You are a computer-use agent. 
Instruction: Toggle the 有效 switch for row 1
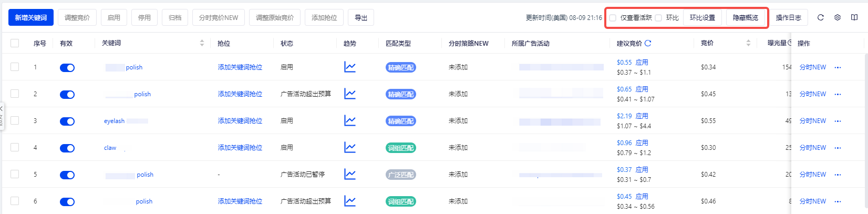click(x=67, y=67)
